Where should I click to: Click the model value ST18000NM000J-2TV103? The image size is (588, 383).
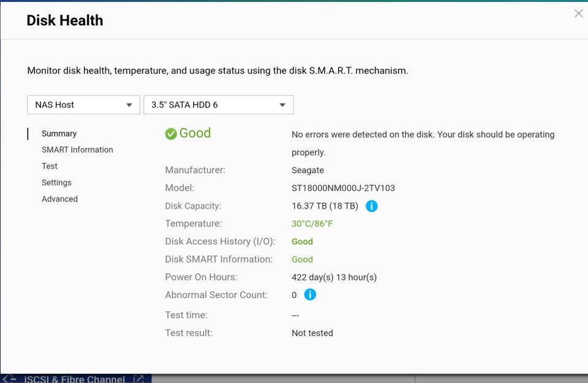click(343, 188)
